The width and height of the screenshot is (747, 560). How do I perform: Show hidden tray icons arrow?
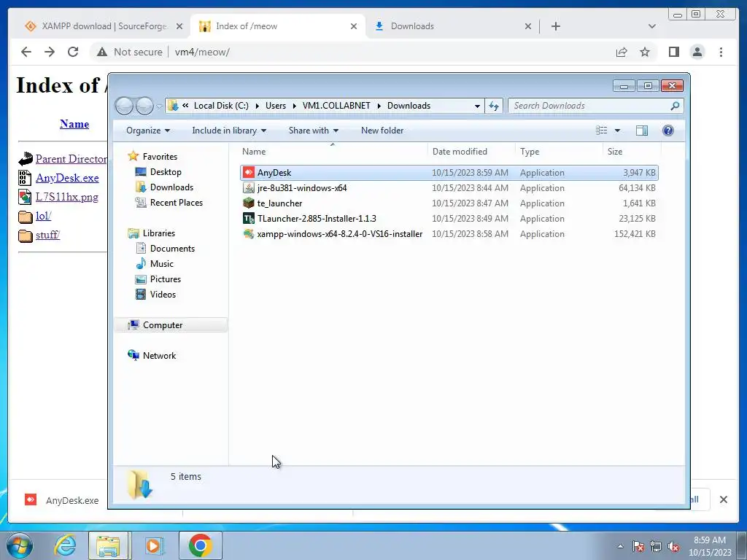point(620,546)
